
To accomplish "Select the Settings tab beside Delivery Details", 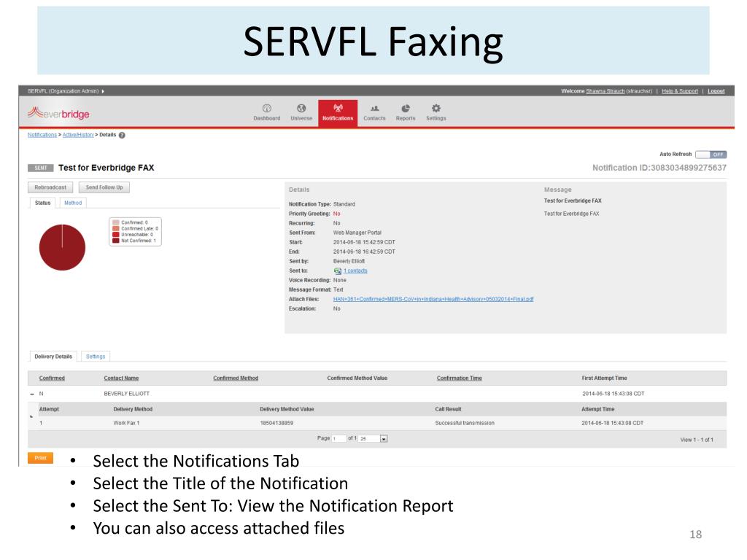I will tap(96, 356).
